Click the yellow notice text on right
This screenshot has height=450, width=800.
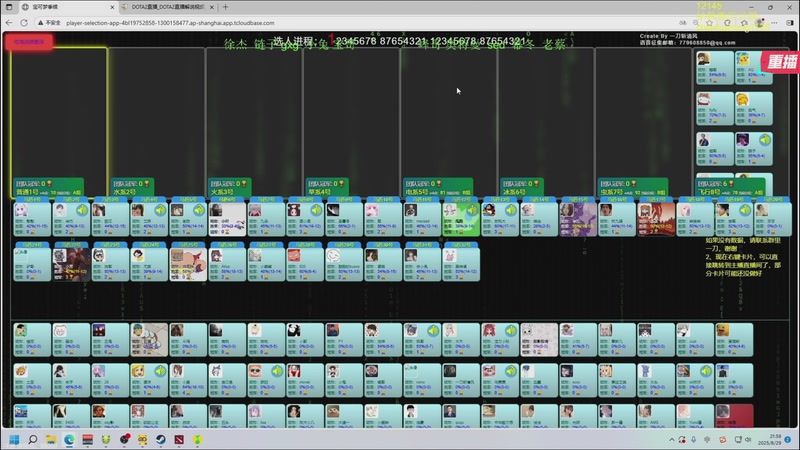click(x=743, y=256)
